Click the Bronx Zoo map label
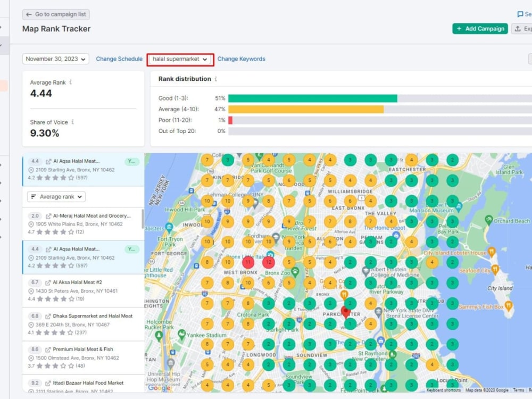This screenshot has height=399, width=532. [278, 273]
